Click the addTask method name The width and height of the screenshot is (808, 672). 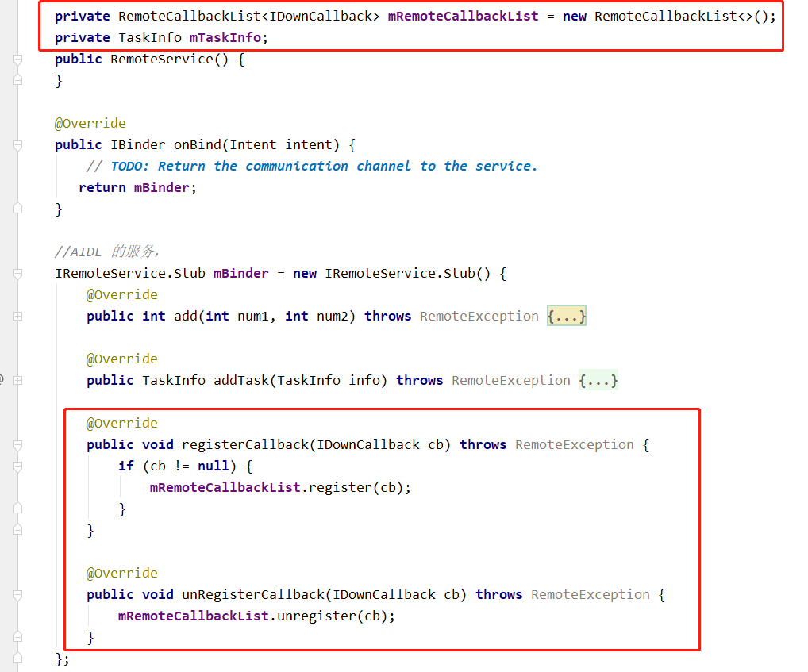(240, 381)
